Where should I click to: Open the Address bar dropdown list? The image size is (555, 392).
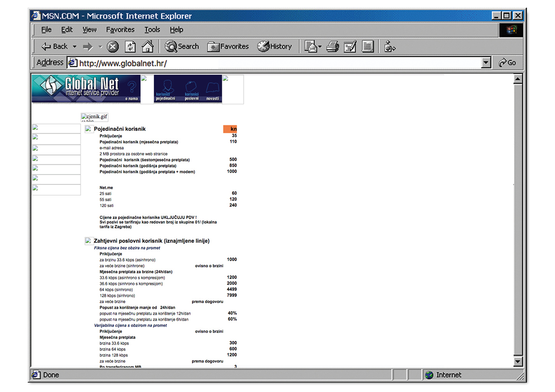point(486,63)
